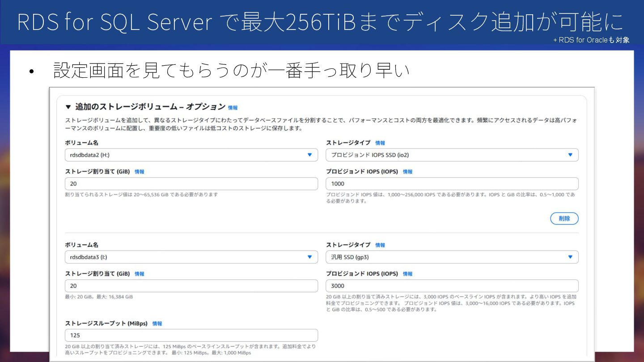Screen dimensions: 644x362
Task: Click 情報 link next to second ストレージ割り当て (GiB)
Action: [140, 274]
